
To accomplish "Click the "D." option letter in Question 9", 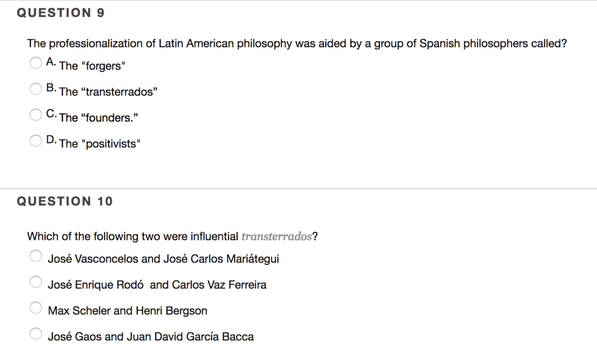I will pyautogui.click(x=51, y=140).
